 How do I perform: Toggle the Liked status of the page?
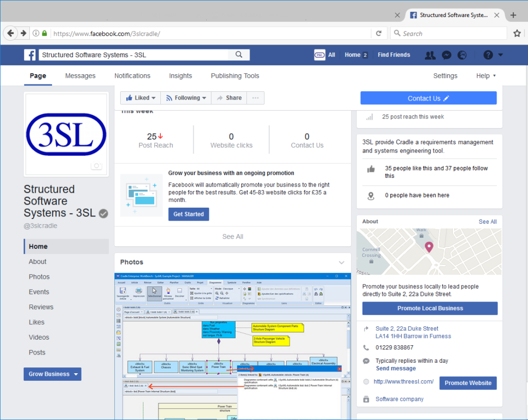click(140, 97)
